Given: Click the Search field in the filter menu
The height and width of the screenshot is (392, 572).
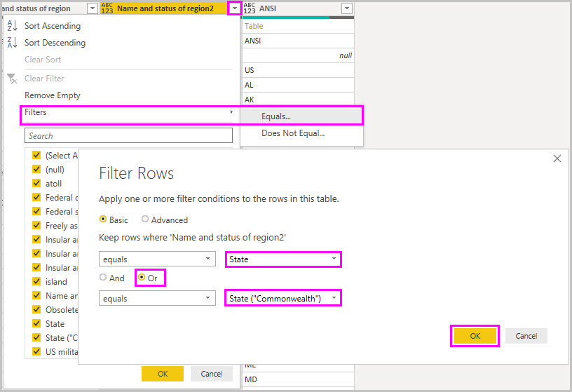Looking at the screenshot, I should [x=128, y=135].
